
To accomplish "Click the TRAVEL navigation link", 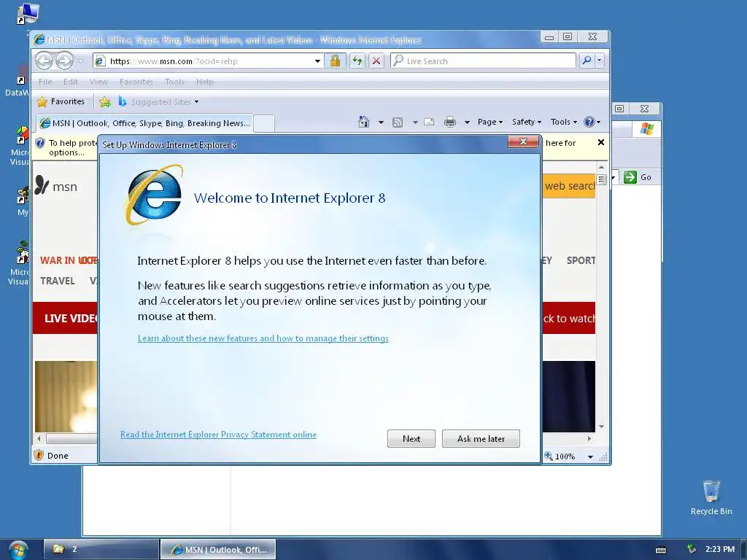I will tap(57, 281).
